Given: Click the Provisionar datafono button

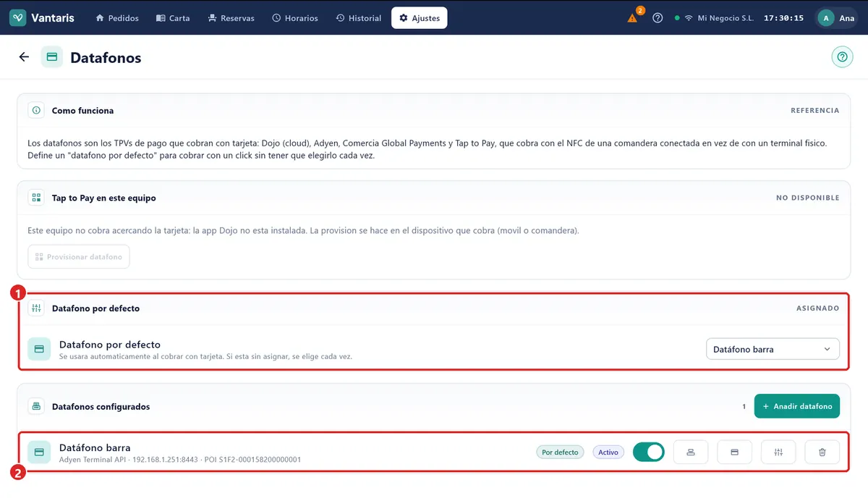Looking at the screenshot, I should pos(79,257).
